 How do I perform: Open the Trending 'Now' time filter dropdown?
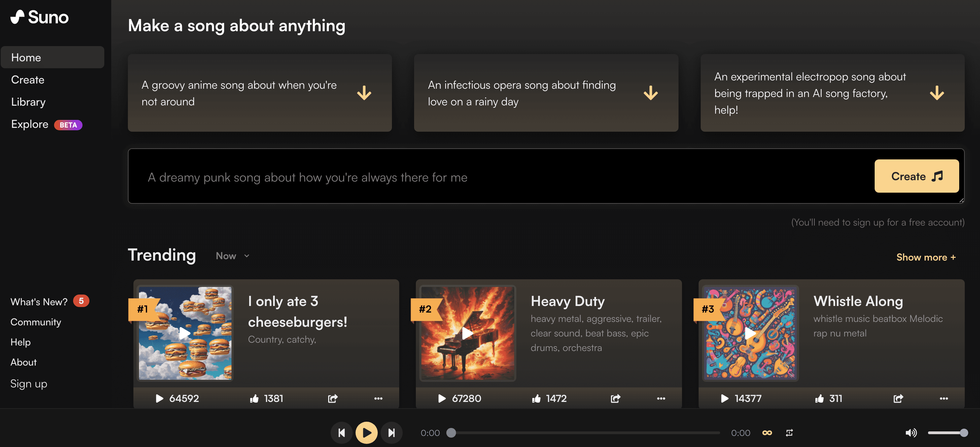(233, 256)
